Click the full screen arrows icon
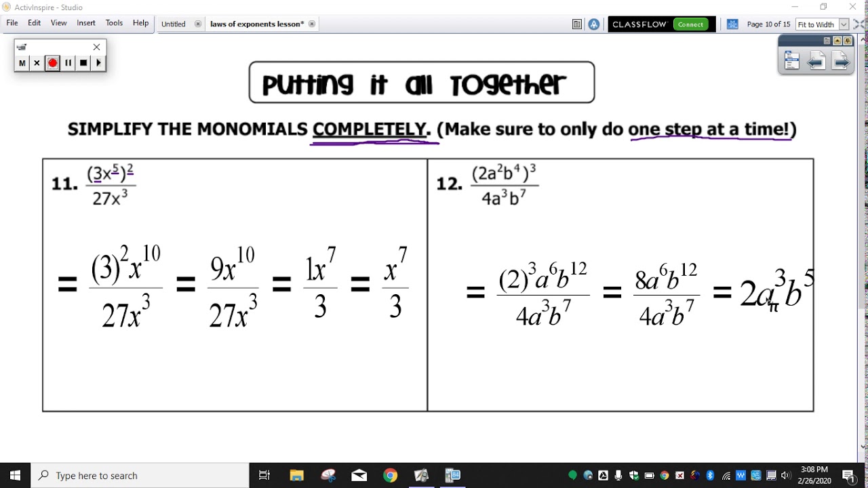 coord(859,24)
